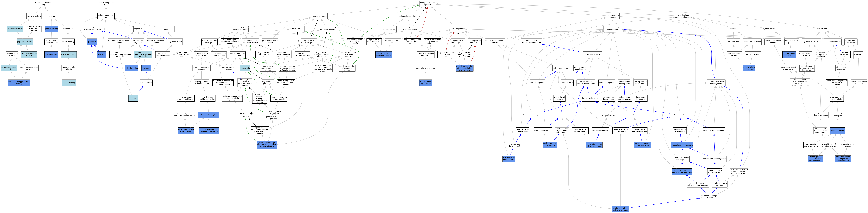
Task: Click the 'nuclear lumen' node
Action: [x=146, y=83]
